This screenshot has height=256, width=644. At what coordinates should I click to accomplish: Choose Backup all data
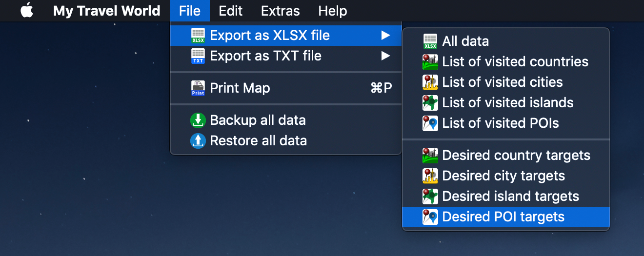285,120
